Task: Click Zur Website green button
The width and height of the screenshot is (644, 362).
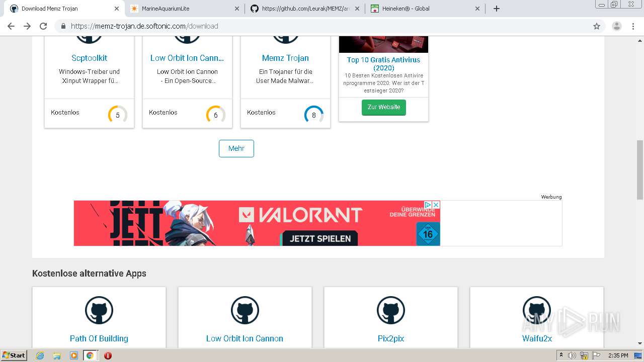Action: click(384, 107)
